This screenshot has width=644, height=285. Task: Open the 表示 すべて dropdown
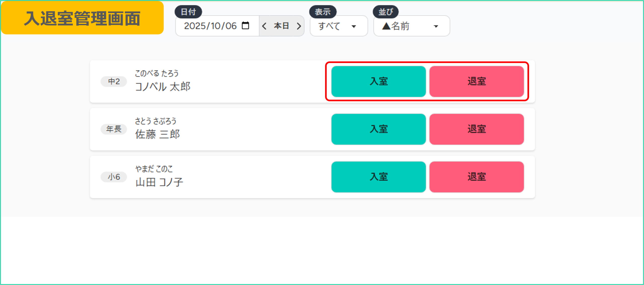click(x=339, y=26)
